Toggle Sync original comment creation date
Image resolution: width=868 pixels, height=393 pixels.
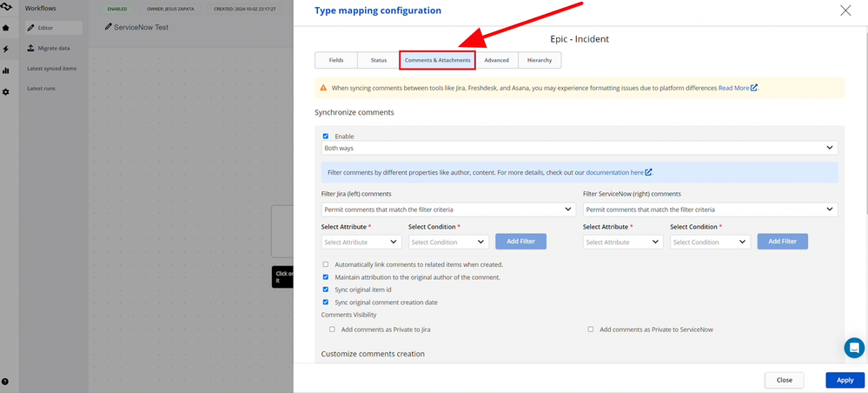[x=326, y=302]
